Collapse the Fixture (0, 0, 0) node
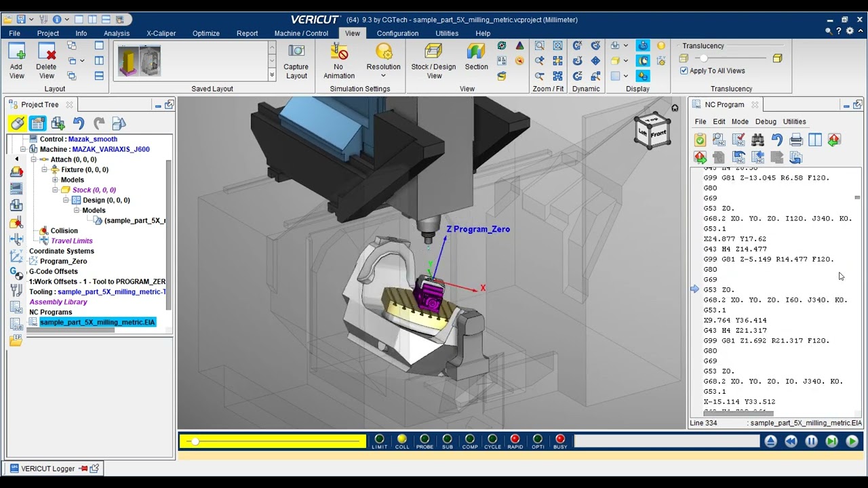Viewport: 868px width, 488px height. 45,169
